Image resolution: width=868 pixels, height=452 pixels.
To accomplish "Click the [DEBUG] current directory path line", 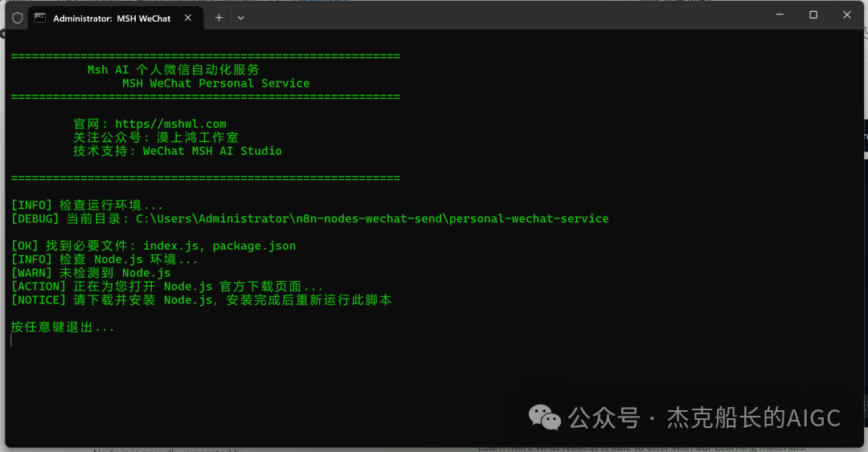I will (310, 218).
